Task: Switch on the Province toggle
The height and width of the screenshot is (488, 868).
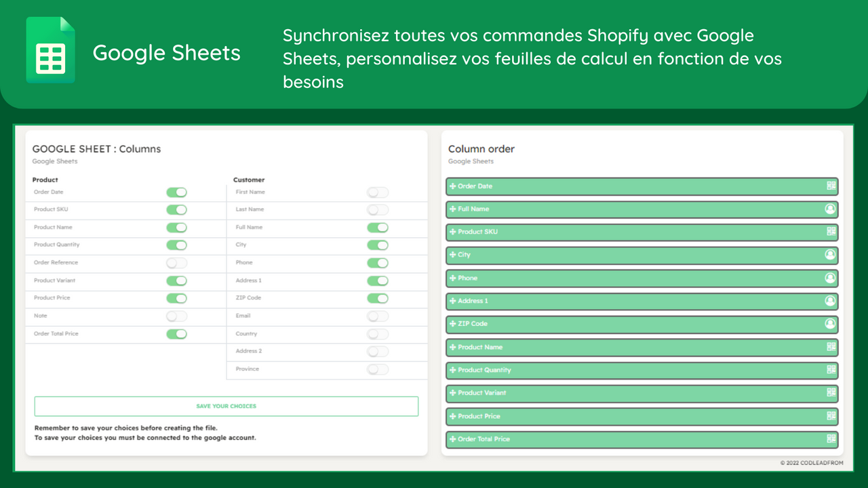Action: [378, 369]
